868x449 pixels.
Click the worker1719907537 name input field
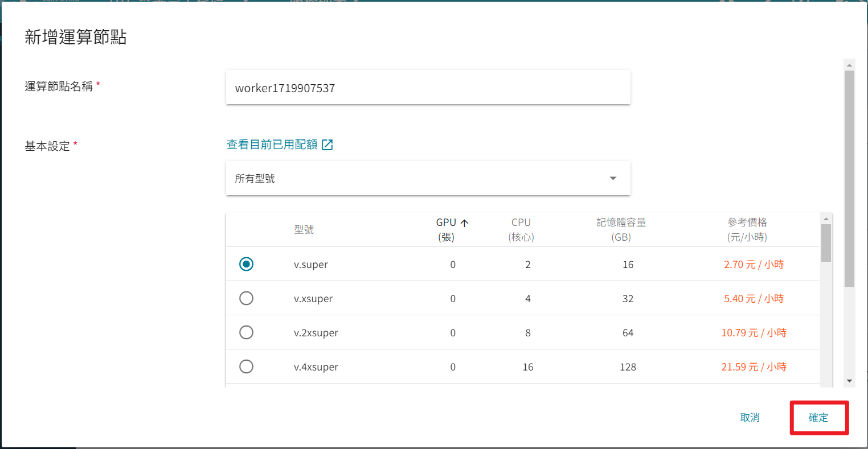pyautogui.click(x=428, y=88)
